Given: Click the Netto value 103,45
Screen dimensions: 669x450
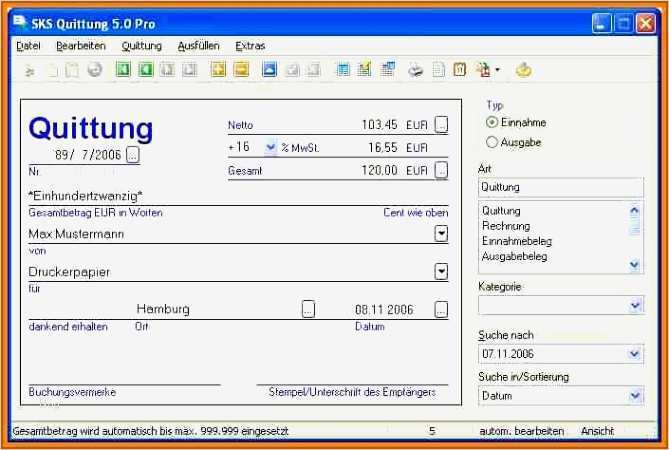Looking at the screenshot, I should (x=379, y=125).
